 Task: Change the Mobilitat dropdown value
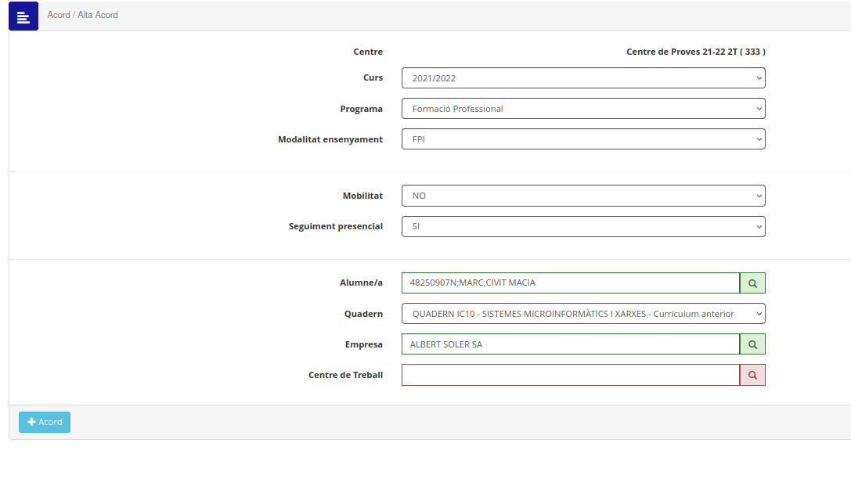(x=583, y=196)
